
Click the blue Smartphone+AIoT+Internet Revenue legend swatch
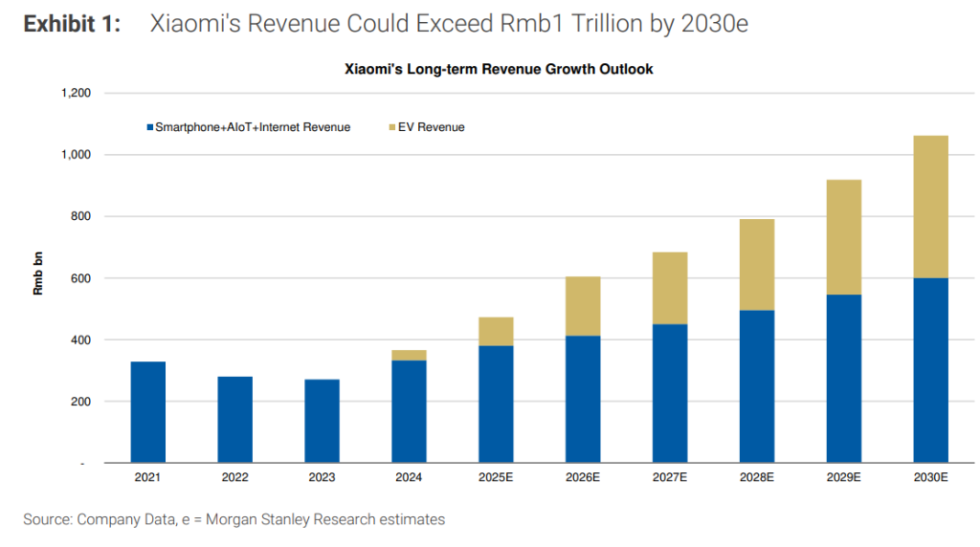148,127
